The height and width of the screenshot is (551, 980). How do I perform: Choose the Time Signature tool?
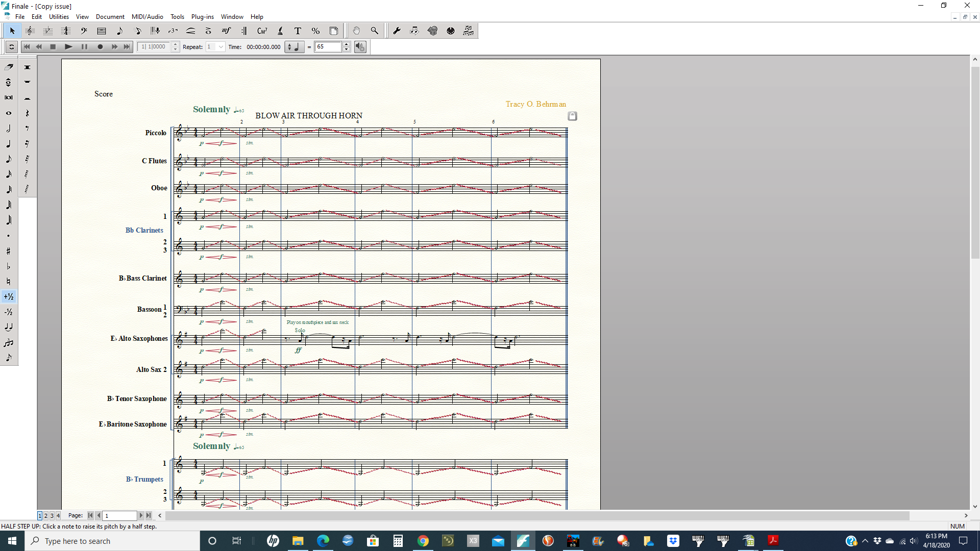pyautogui.click(x=65, y=31)
